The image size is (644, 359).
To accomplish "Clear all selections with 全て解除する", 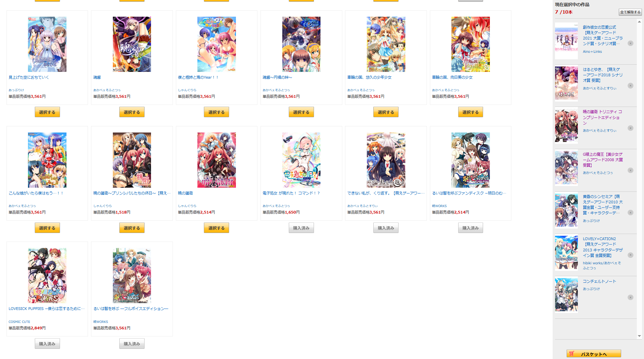I will coord(630,12).
